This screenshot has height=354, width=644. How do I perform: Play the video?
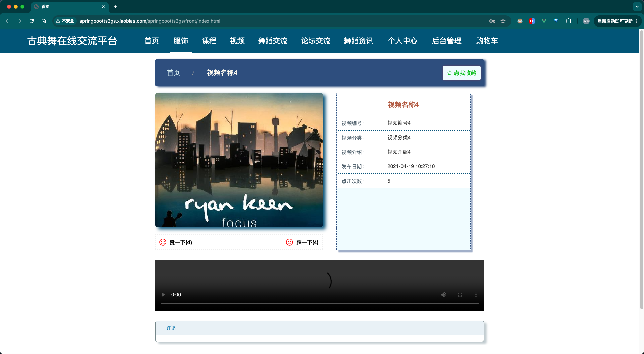point(163,295)
